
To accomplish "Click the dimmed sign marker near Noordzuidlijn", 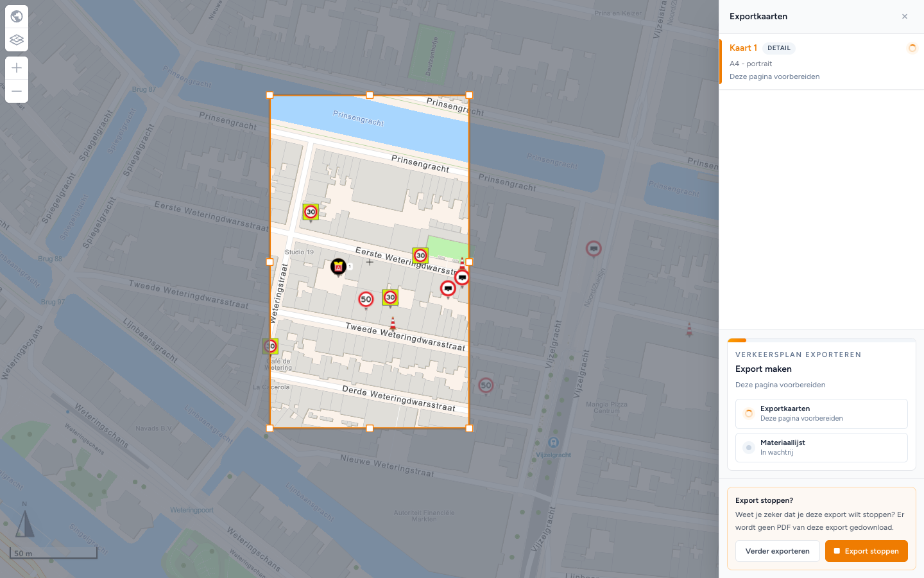I will pos(594,249).
